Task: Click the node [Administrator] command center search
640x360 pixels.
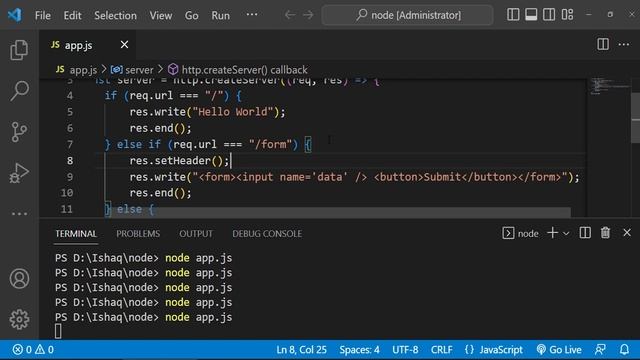Action: click(407, 15)
